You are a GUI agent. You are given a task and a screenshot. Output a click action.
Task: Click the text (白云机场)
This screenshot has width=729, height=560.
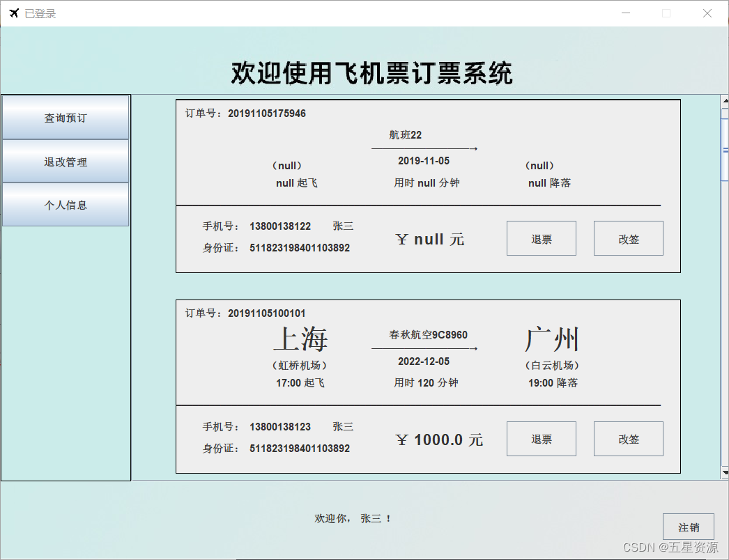tap(552, 365)
